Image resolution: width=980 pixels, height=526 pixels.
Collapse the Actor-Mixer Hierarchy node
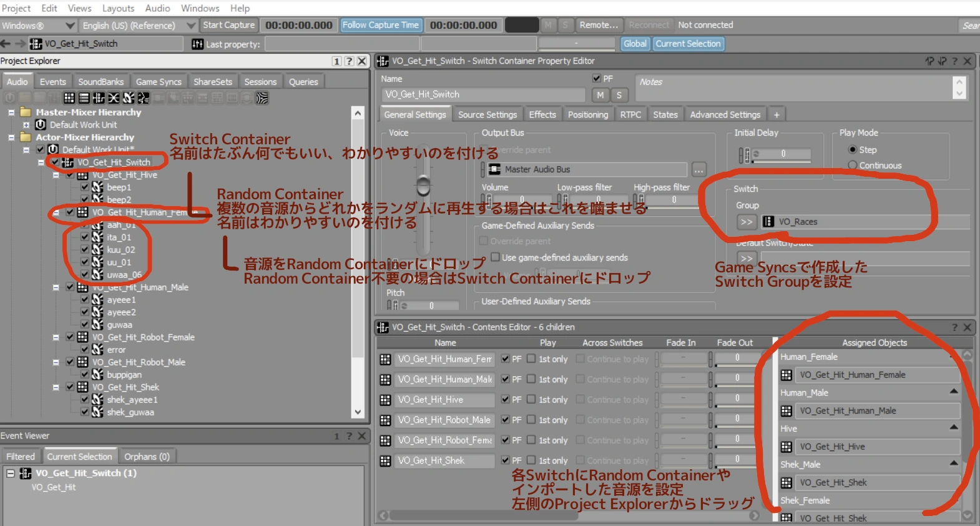[x=11, y=137]
